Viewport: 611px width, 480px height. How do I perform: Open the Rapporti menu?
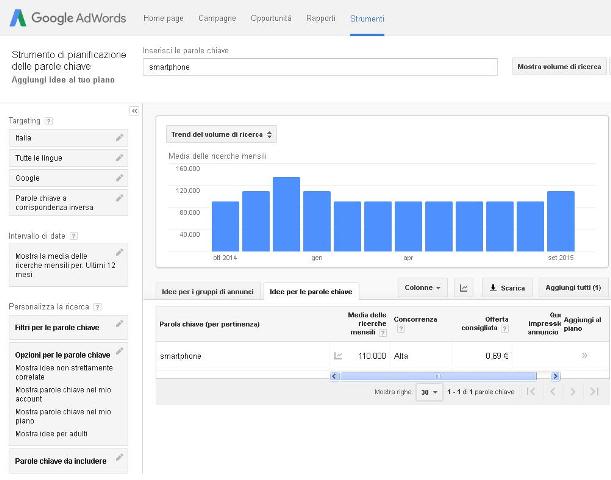tap(321, 18)
